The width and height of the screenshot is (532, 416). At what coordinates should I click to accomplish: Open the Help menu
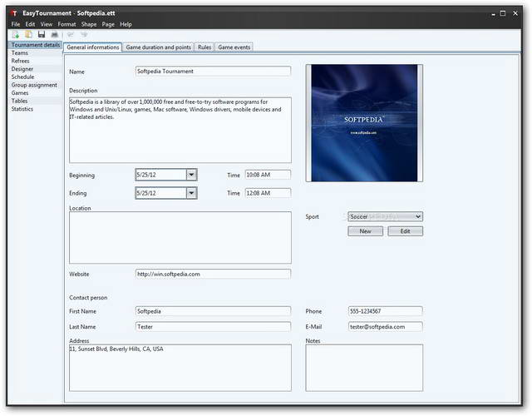[x=126, y=24]
